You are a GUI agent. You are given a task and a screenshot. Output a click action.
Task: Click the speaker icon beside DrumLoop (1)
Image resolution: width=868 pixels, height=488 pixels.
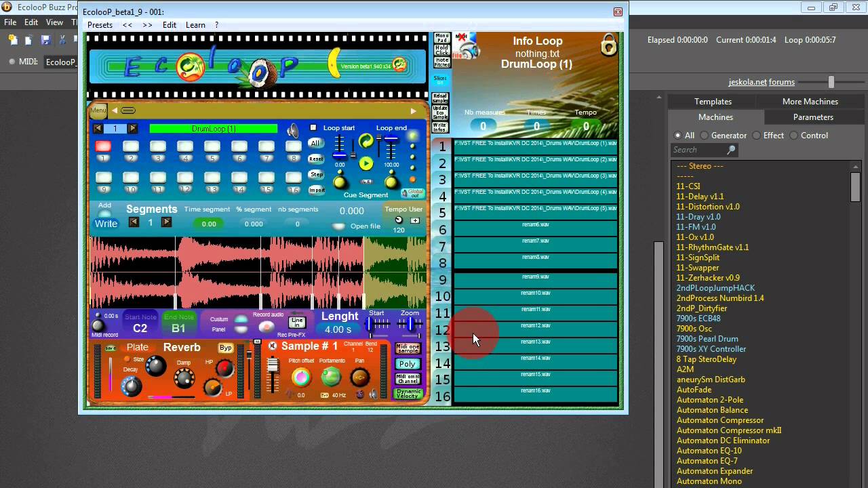[293, 130]
